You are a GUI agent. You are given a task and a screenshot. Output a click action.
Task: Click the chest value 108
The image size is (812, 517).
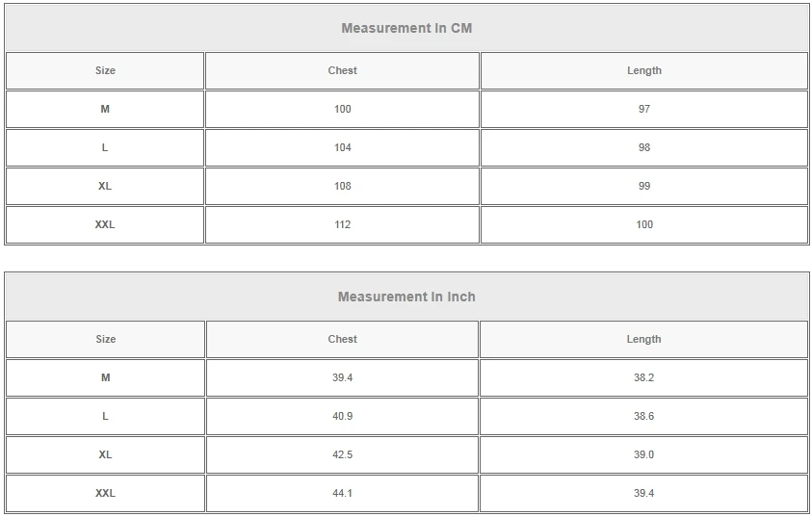pos(342,186)
